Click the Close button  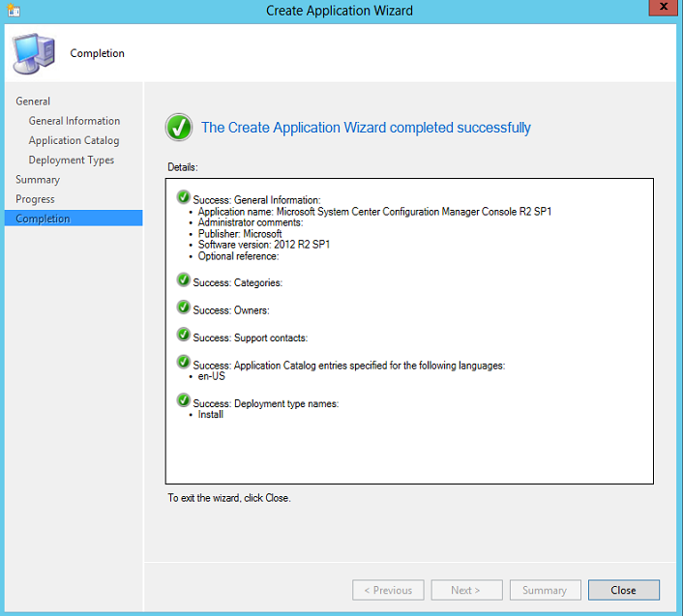623,590
